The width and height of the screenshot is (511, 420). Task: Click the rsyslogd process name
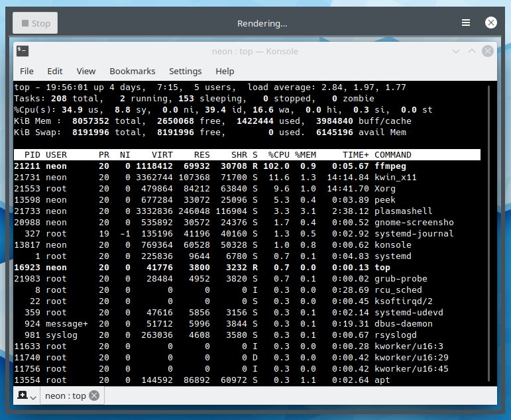[395, 335]
